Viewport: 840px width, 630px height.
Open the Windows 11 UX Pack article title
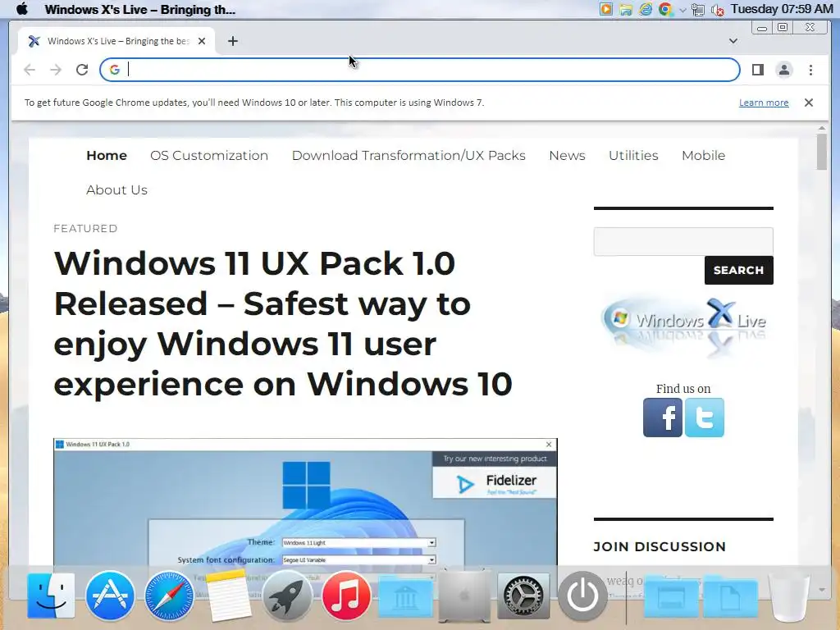(283, 323)
